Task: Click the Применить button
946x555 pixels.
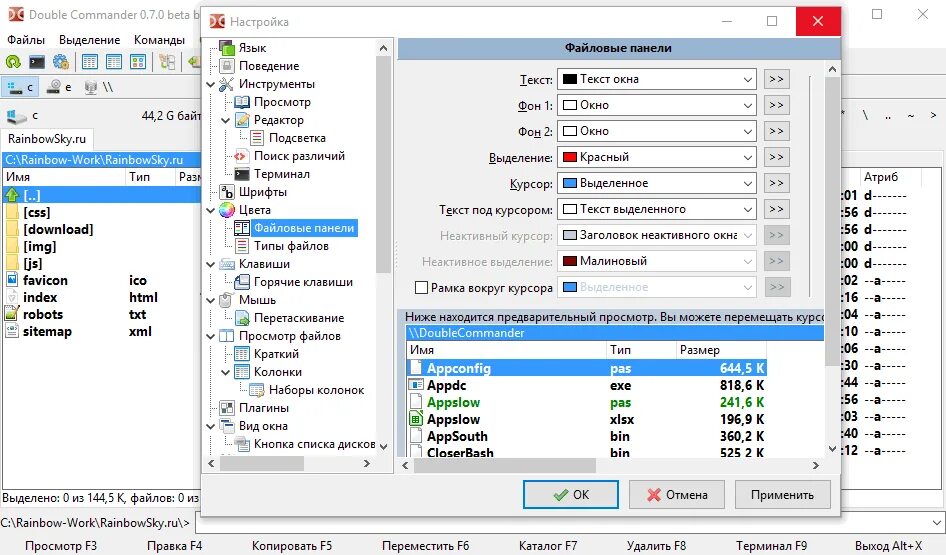Action: tap(783, 495)
